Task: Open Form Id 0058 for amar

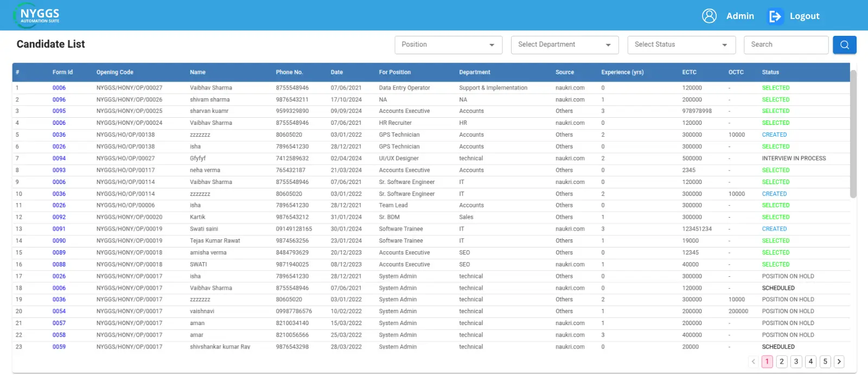Action: (59, 335)
